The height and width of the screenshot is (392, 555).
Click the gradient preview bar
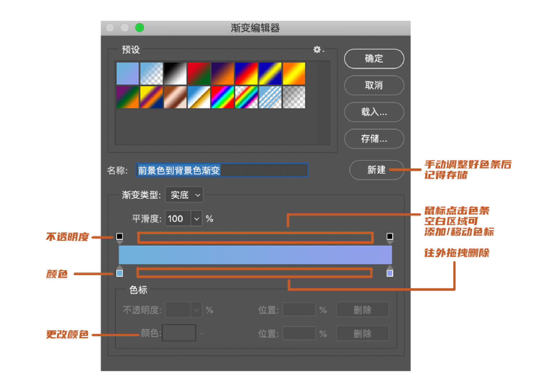(255, 255)
